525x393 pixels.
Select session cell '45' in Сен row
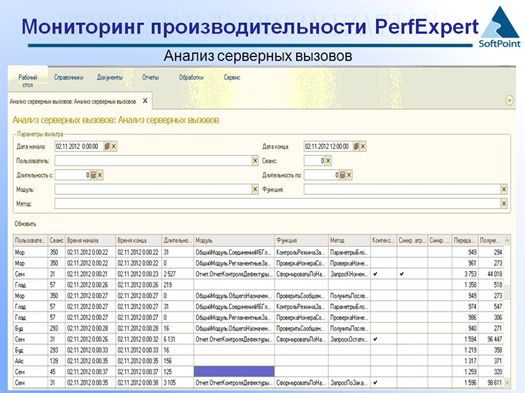pos(57,372)
